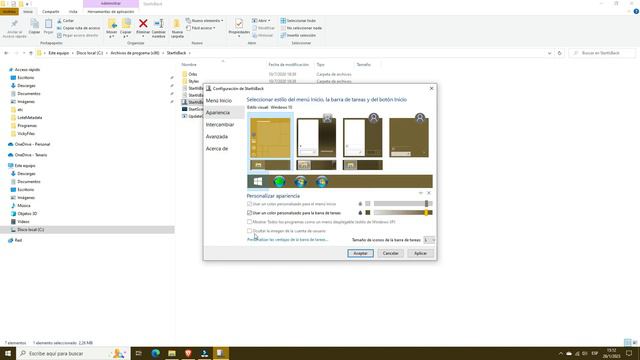Click the Windows Start button on taskbar
Screen dimensions: 640x360
8,353
